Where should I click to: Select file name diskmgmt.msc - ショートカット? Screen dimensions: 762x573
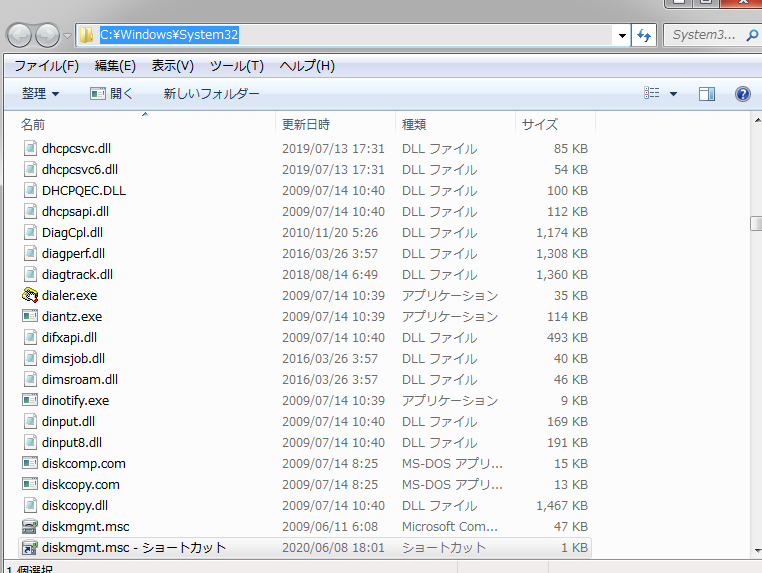tap(134, 548)
